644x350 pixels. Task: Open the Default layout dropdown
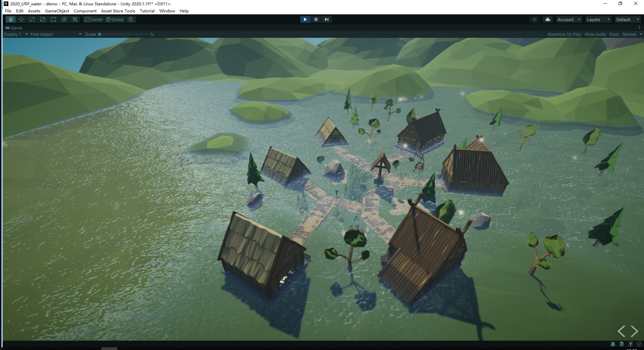tap(627, 19)
